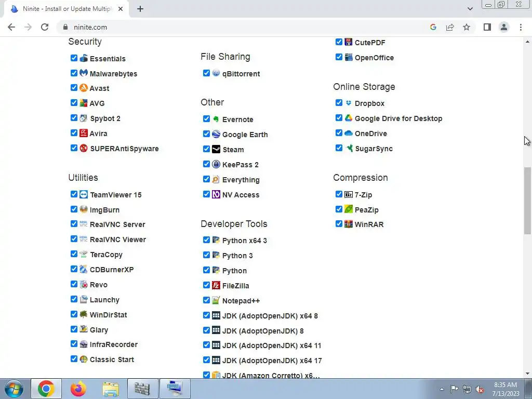
Task: Click the WinRAR icon
Action: pyautogui.click(x=349, y=224)
